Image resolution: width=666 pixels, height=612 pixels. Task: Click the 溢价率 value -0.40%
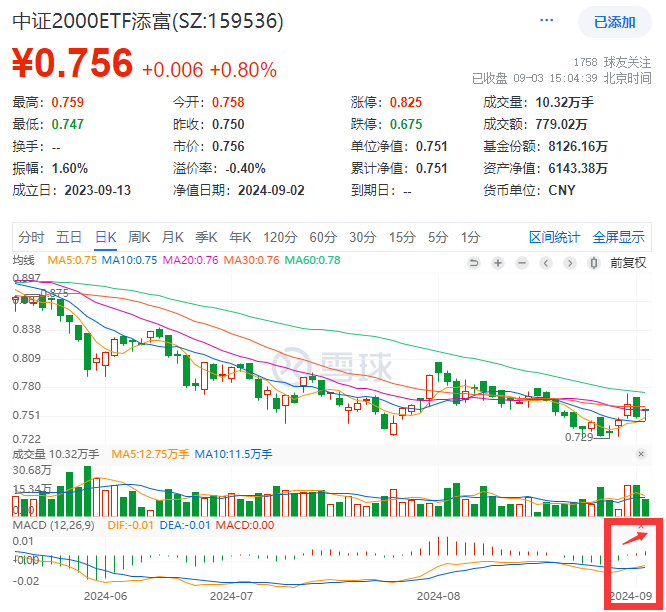(245, 168)
